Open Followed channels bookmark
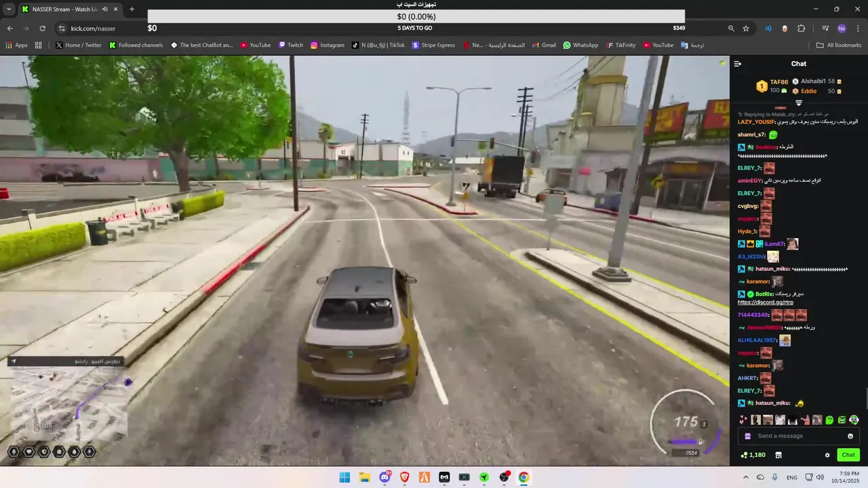Screen dimensions: 868x488 [136, 45]
